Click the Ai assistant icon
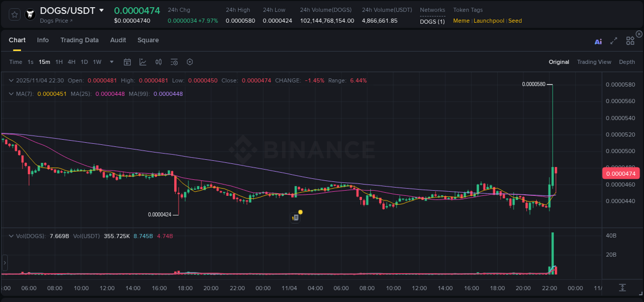644x302 pixels. coord(598,40)
